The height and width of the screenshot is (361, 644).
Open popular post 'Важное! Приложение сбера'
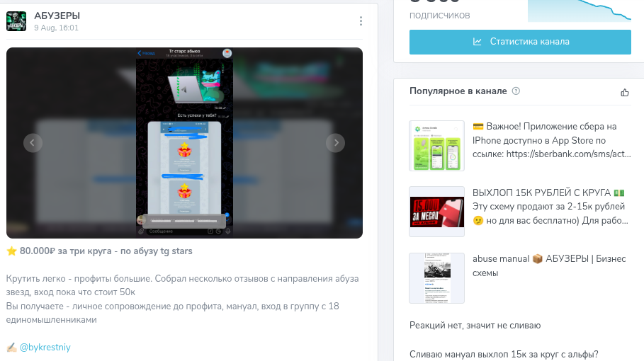tap(552, 140)
